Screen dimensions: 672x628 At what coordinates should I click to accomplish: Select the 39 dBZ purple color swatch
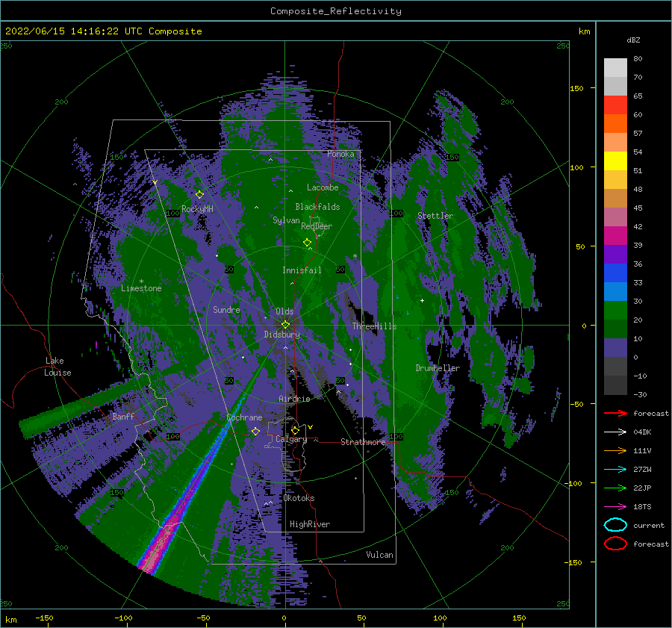pos(615,254)
